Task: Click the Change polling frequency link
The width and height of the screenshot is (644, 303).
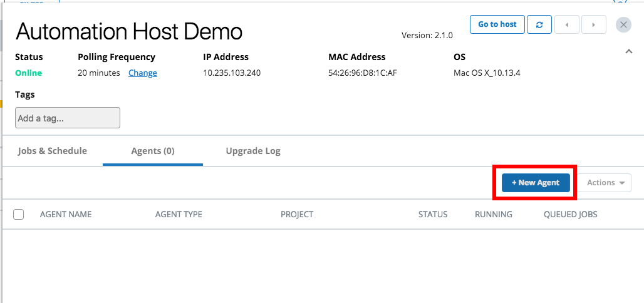Action: click(x=143, y=73)
